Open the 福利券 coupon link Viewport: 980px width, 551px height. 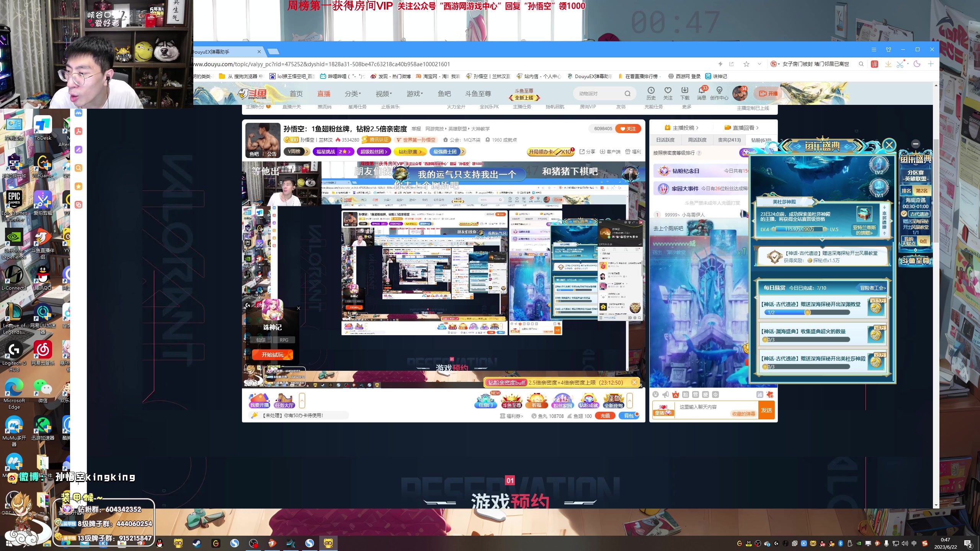(511, 416)
